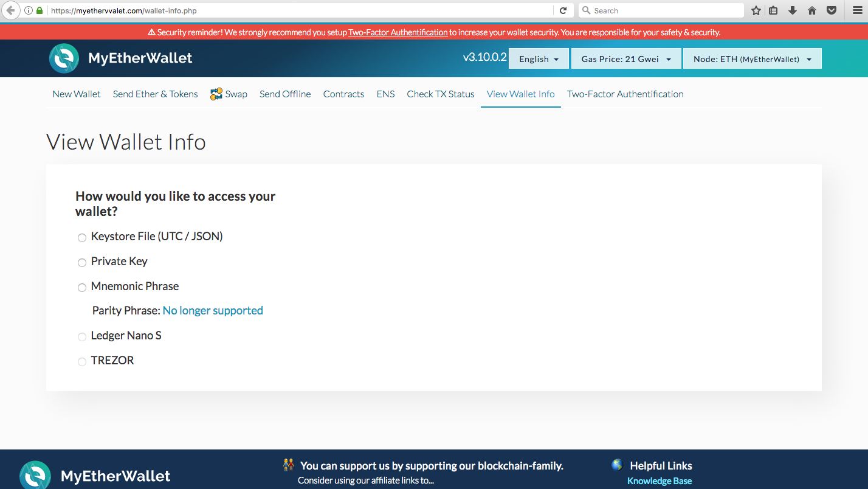Click Two-Factor Authentication link in red banner
The image size is (868, 489).
(398, 32)
